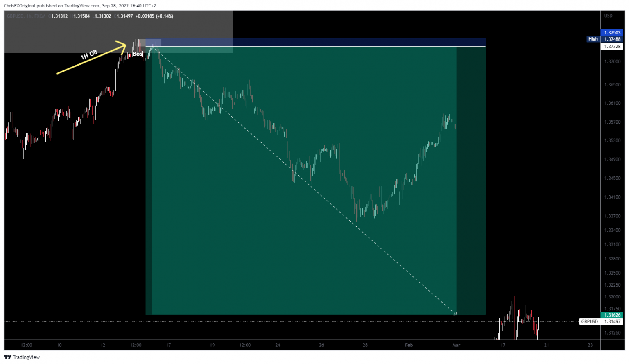This screenshot has height=364, width=629.
Task: Click the FXCM data source in legend
Action: [40, 16]
